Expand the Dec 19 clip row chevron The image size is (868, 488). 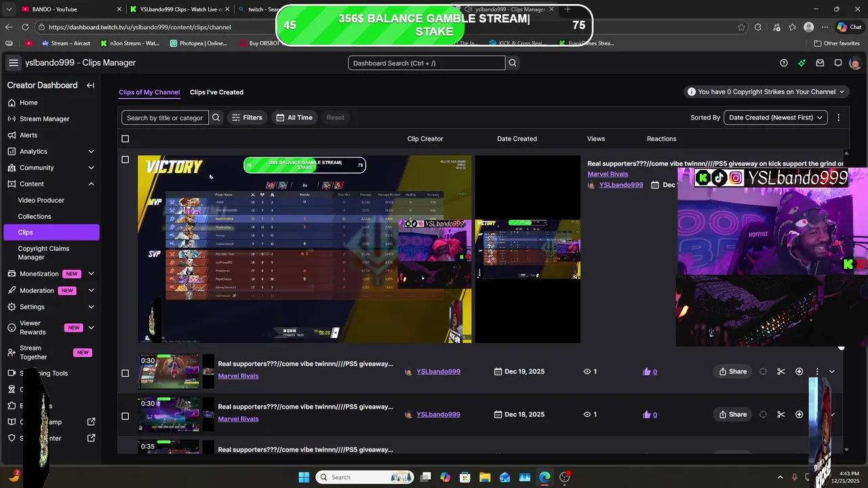coord(832,371)
